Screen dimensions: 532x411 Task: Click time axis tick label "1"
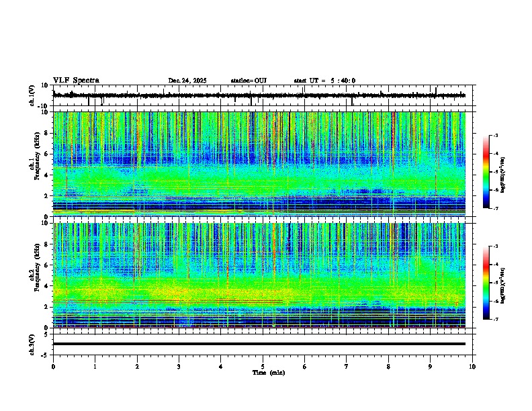[x=95, y=367]
